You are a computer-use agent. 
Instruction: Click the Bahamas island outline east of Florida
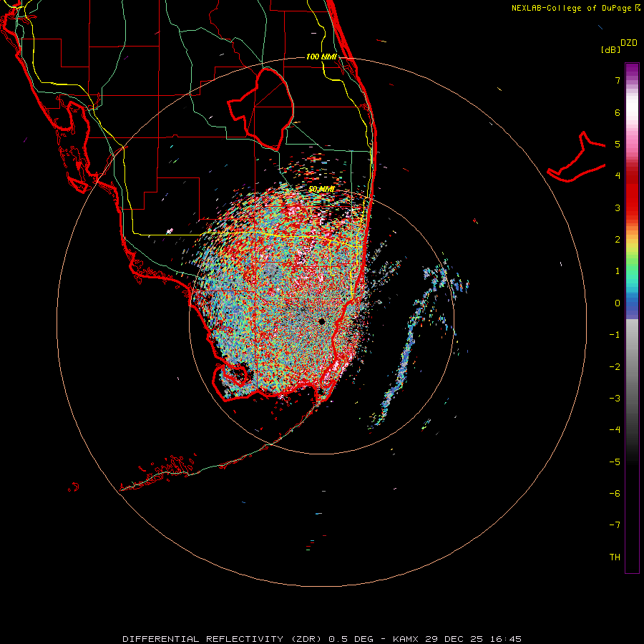point(577,157)
